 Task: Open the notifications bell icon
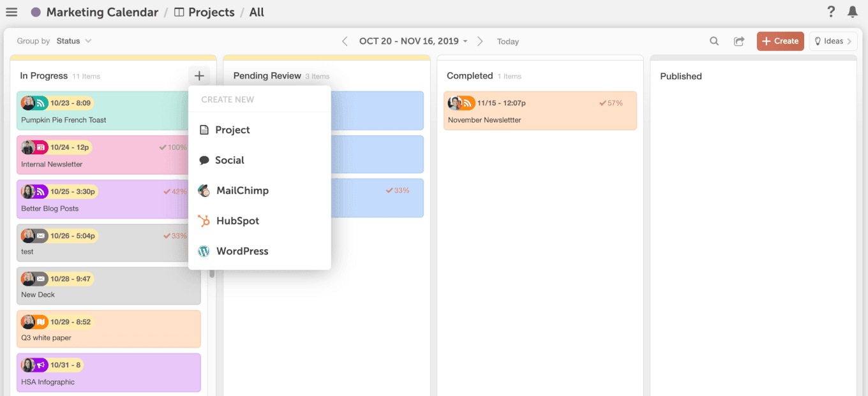point(853,11)
